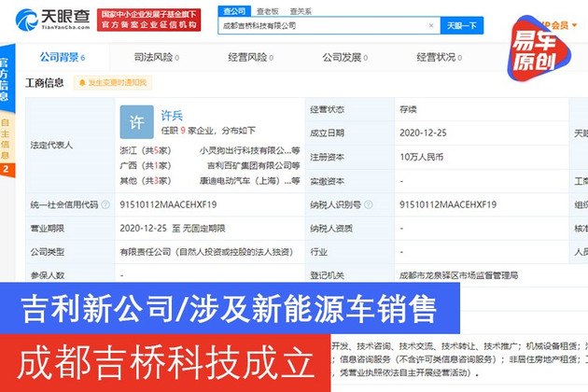588x392 pixels.
Task: Open the 许兵 profile link
Action: [x=172, y=116]
